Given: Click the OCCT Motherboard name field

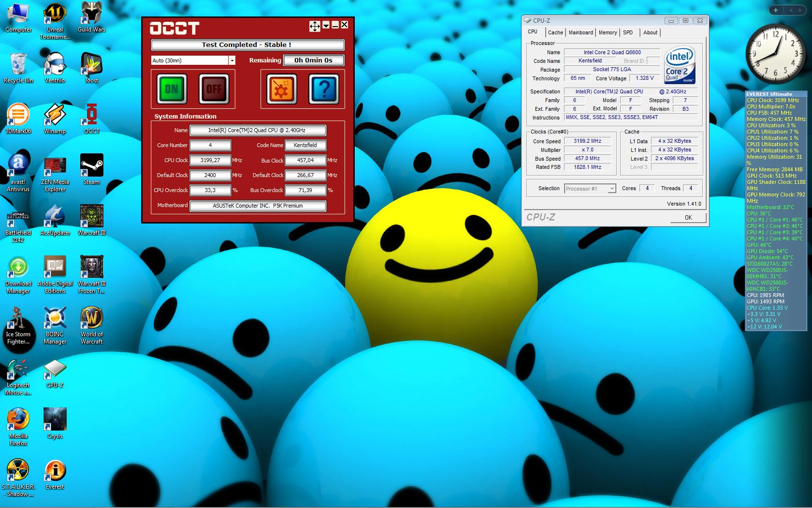Looking at the screenshot, I should [x=258, y=206].
